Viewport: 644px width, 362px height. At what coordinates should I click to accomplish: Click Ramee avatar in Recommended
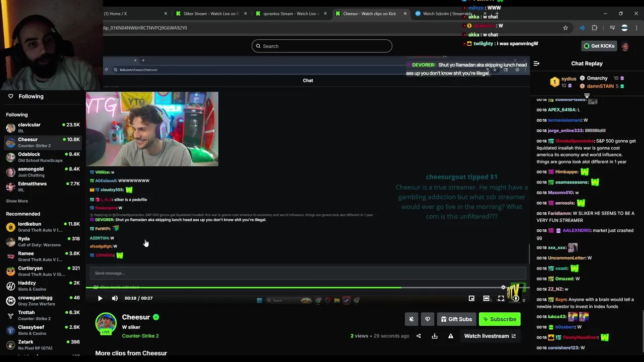coord(11,256)
